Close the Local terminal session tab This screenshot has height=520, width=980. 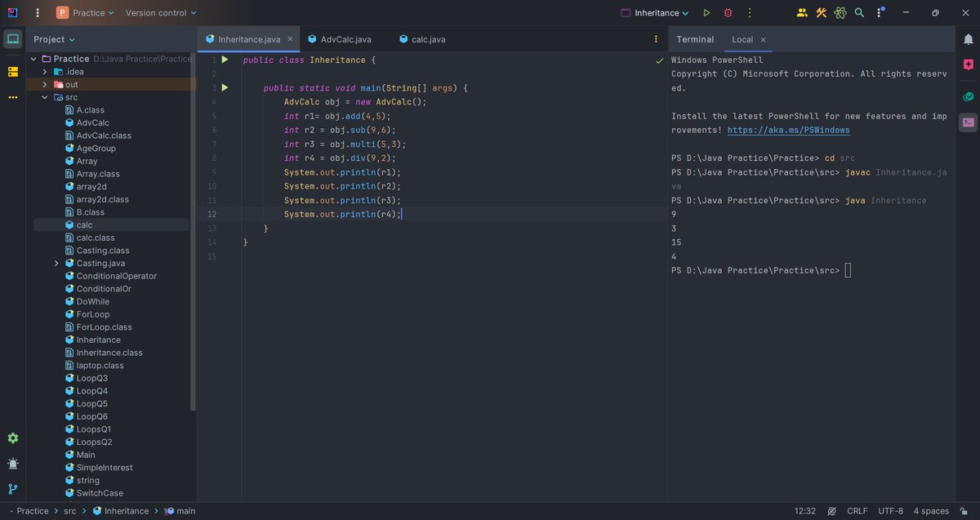[x=763, y=39]
